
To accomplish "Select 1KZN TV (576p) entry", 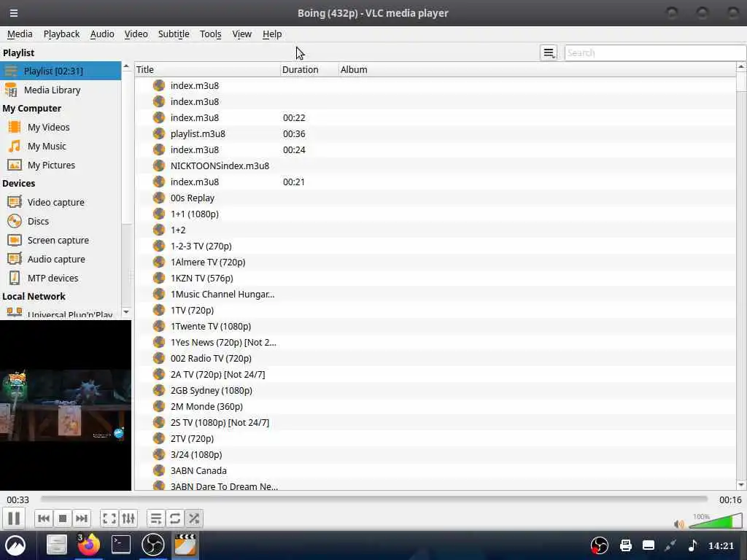I will point(435,278).
